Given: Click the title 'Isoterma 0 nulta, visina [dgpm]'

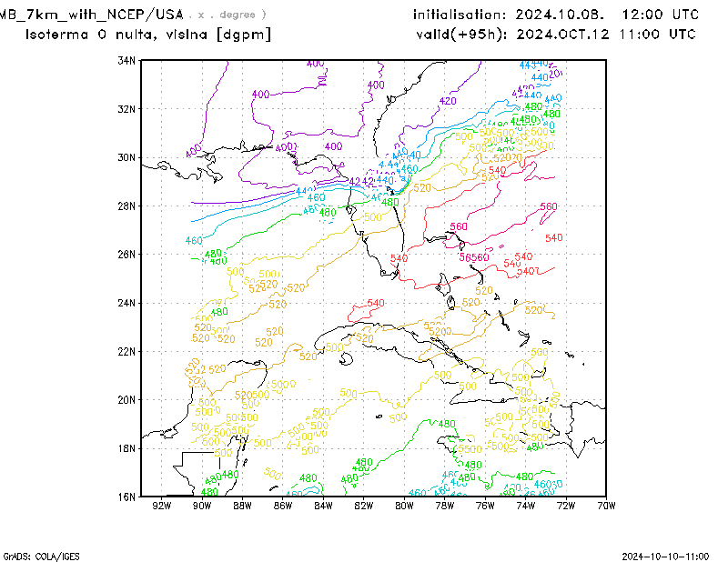Looking at the screenshot, I should (x=148, y=35).
